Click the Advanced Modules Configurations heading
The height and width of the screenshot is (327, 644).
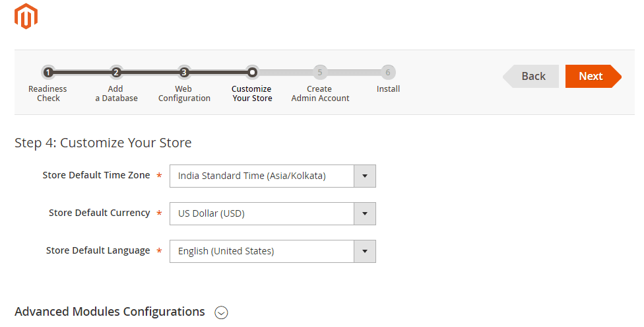(110, 312)
